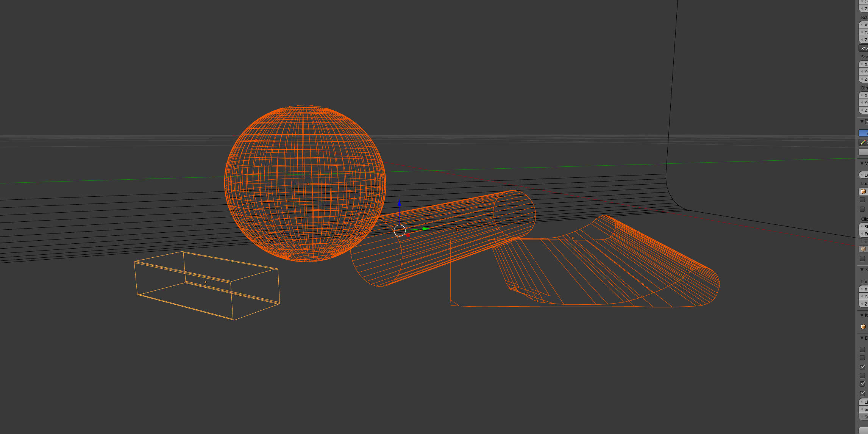This screenshot has height=434, width=868.
Task: Toggle first checkbox in Display panel
Action: click(862, 349)
